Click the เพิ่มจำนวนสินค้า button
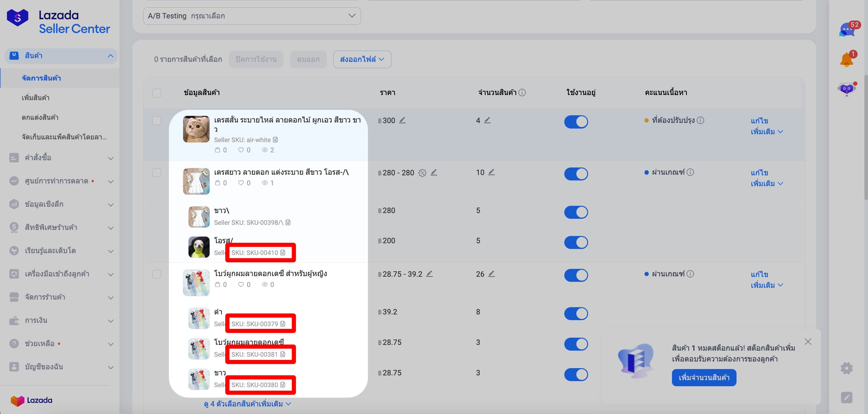This screenshot has width=868, height=414. pos(704,377)
